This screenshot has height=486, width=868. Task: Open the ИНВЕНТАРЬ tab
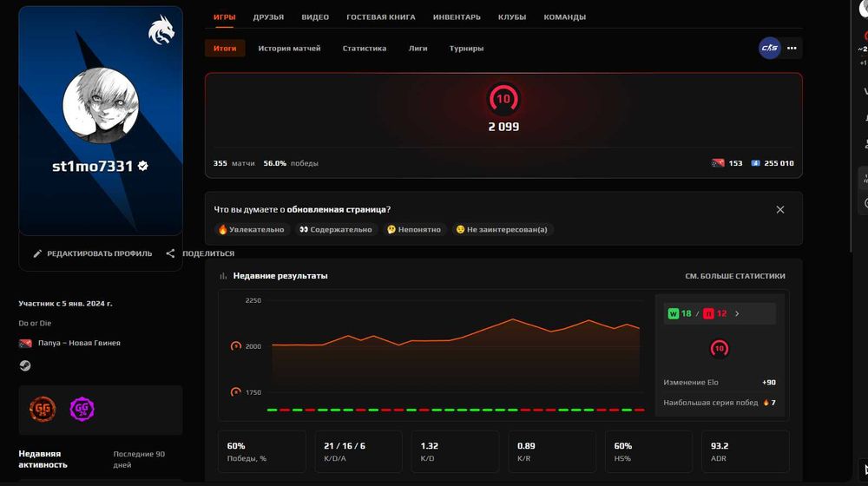(x=457, y=17)
